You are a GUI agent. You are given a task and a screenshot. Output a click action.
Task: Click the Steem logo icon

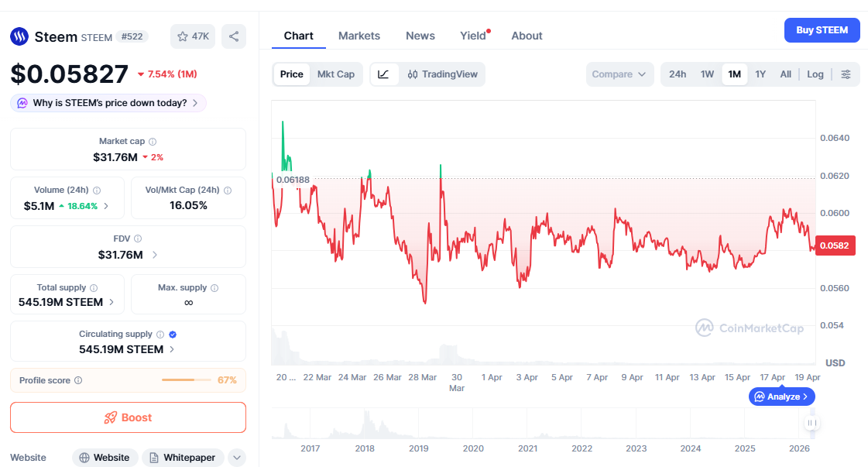19,36
